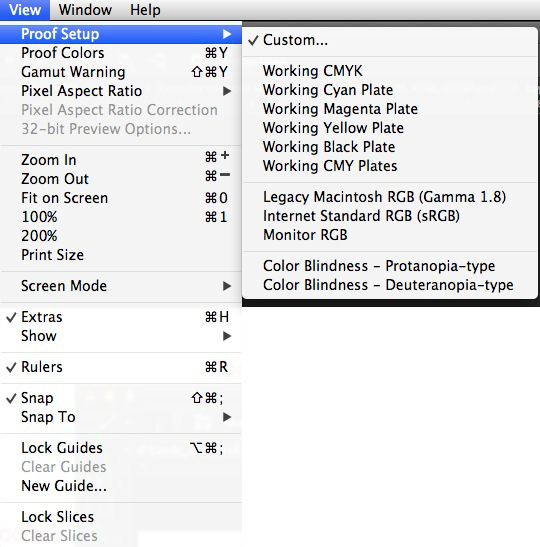The height and width of the screenshot is (547, 540).
Task: Expand the Pixel Aspect Ratio submenu
Action: pos(121,91)
